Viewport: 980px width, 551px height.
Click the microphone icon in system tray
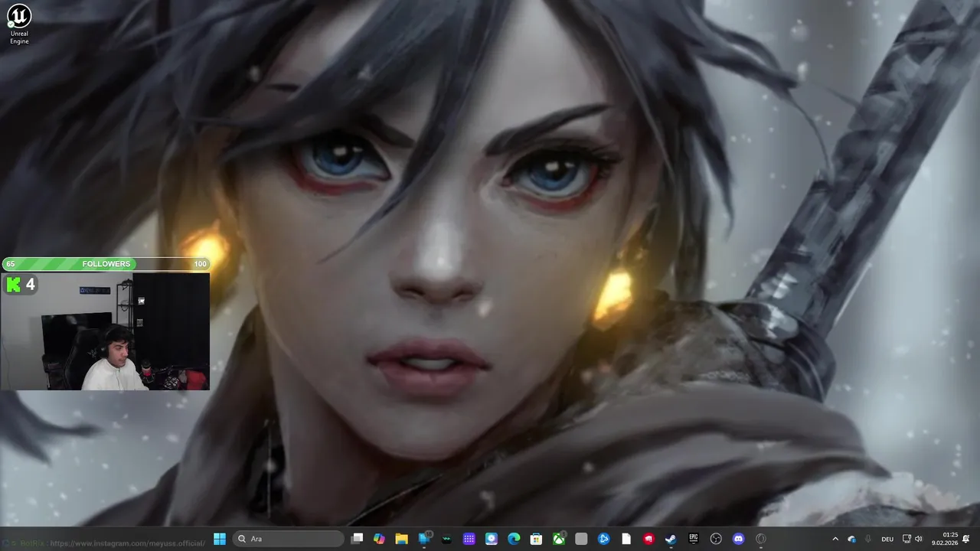[868, 539]
